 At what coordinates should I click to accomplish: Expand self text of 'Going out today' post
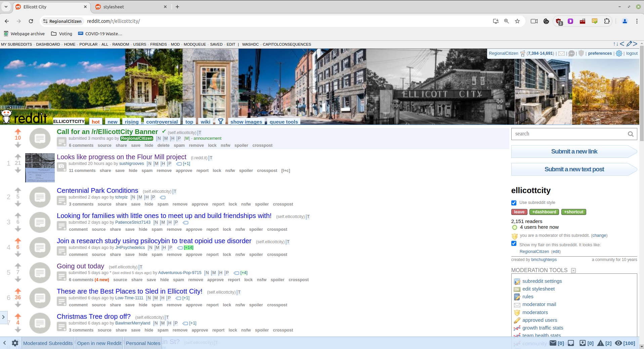click(61, 276)
